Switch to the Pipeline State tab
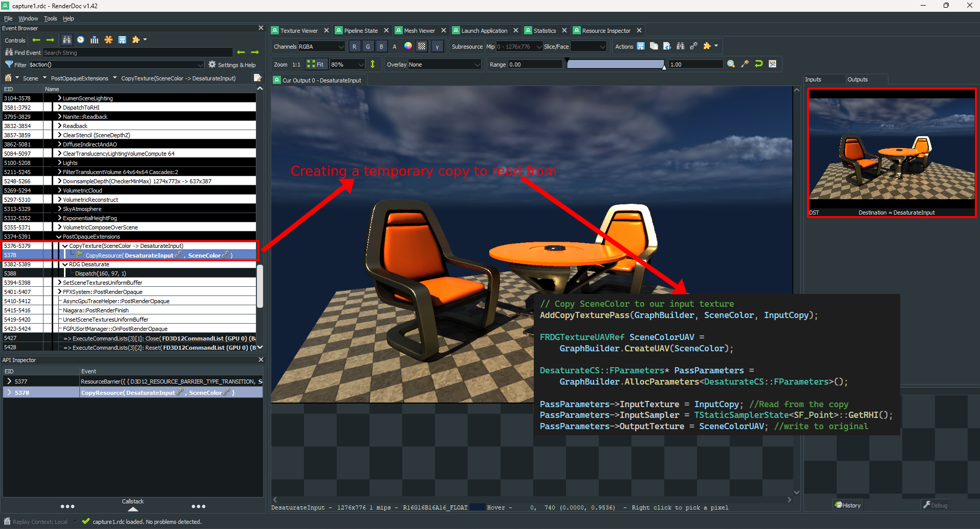Viewport: 980px width, 529px height. [x=361, y=31]
